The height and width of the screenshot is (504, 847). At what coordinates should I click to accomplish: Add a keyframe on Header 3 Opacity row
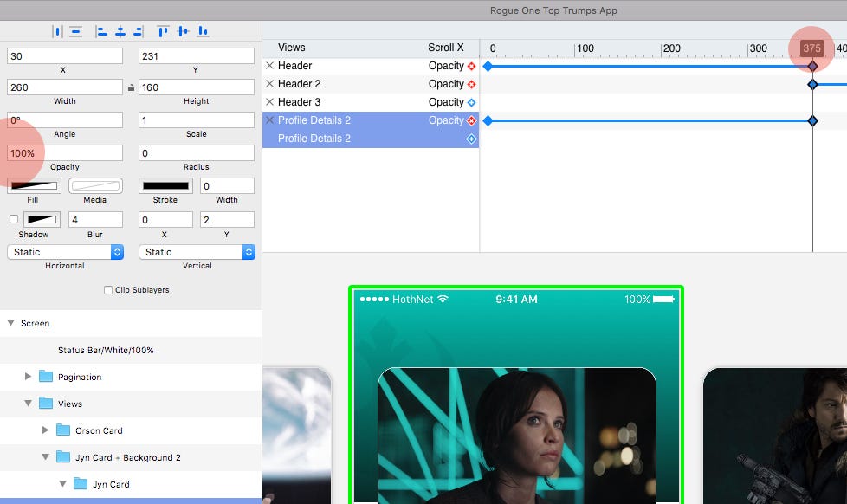click(x=472, y=103)
